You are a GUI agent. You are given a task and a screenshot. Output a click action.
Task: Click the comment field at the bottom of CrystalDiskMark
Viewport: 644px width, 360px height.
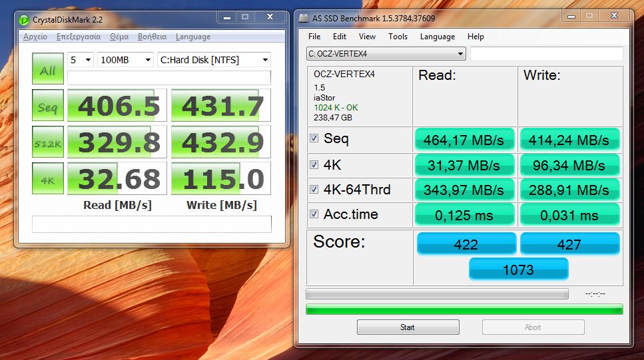(x=152, y=224)
